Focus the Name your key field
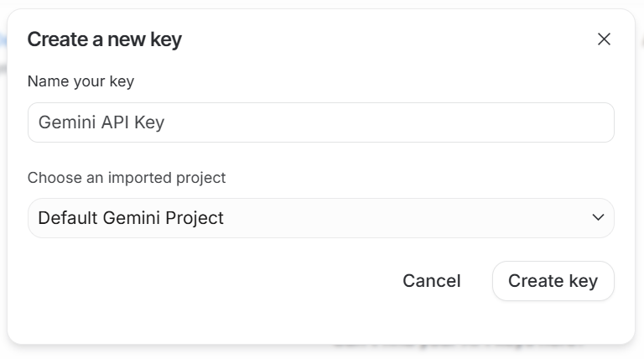The image size is (644, 359). tap(320, 122)
